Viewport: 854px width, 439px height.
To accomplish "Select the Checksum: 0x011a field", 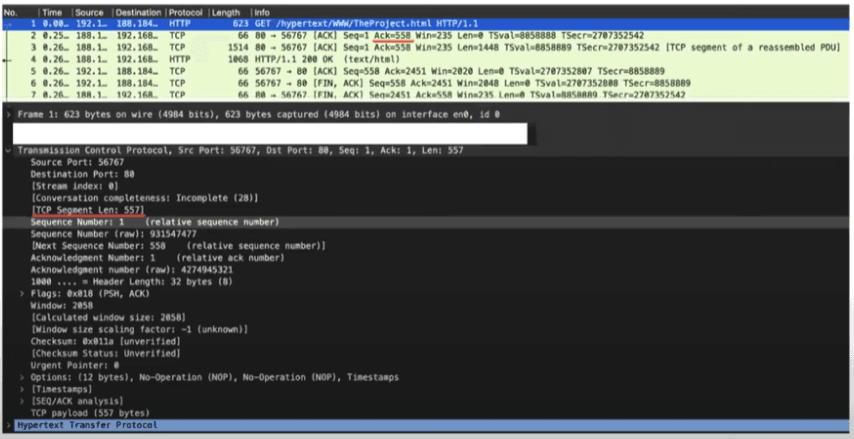I will click(x=105, y=342).
